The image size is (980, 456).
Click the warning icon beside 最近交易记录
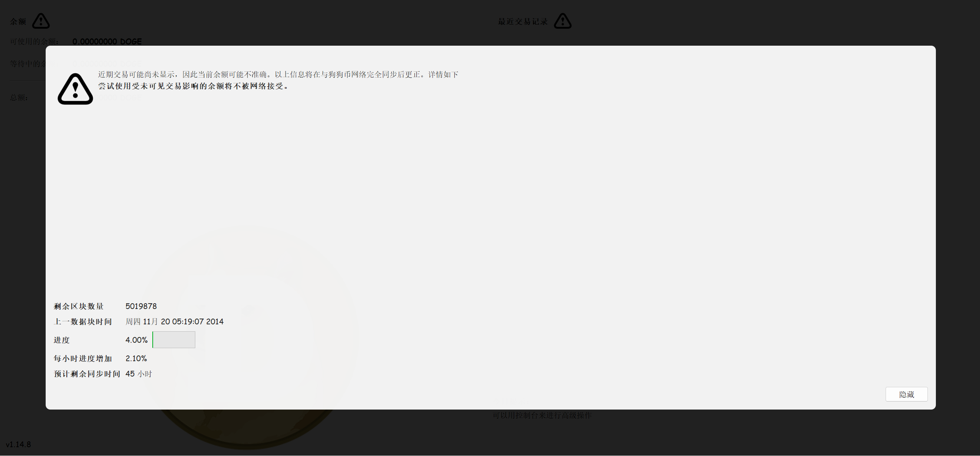pyautogui.click(x=563, y=21)
